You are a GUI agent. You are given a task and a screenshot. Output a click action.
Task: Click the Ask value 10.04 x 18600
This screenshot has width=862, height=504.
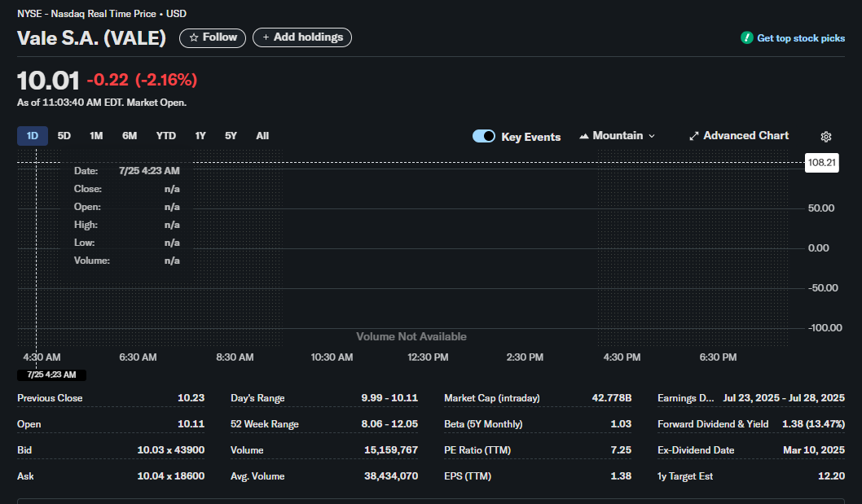(170, 476)
